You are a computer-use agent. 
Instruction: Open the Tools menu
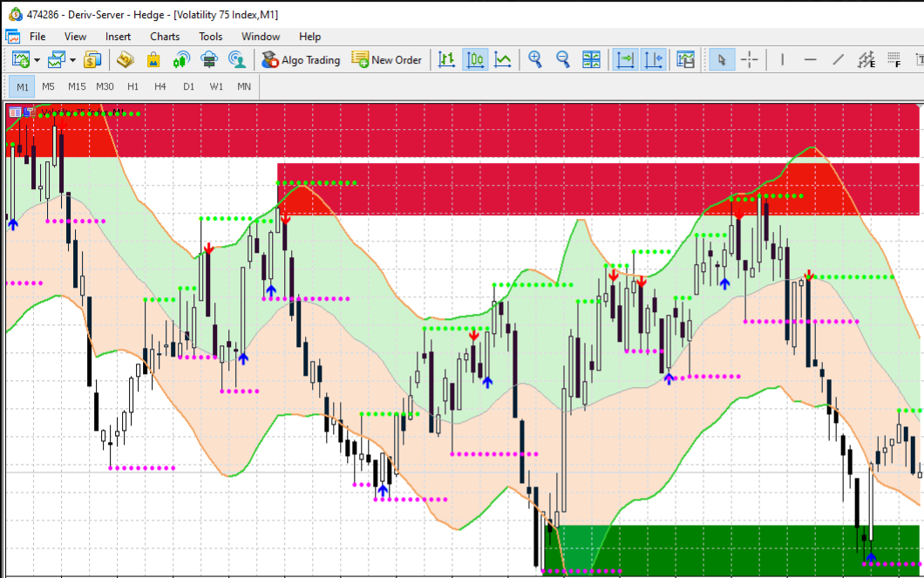(210, 37)
